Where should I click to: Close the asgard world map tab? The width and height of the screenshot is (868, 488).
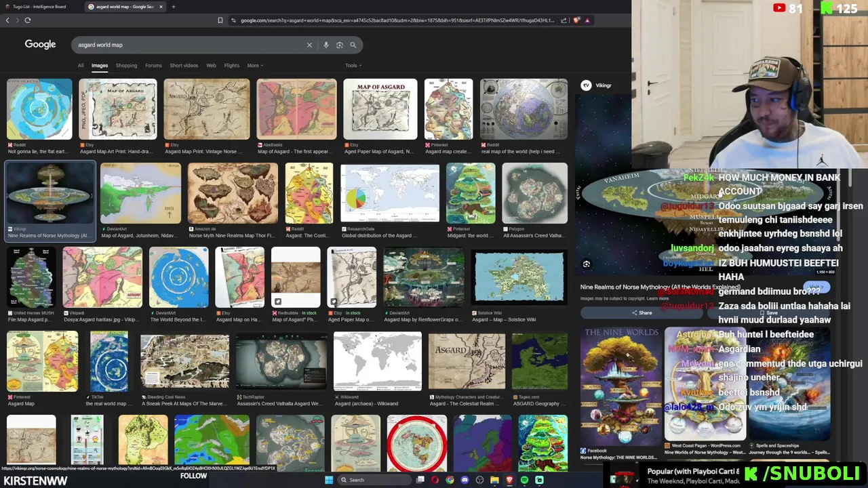coord(161,7)
